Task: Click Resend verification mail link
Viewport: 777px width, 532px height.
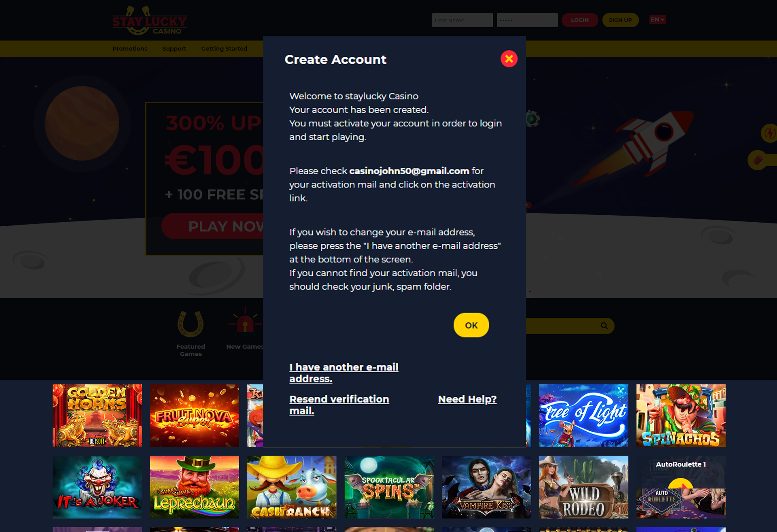Action: click(x=339, y=405)
